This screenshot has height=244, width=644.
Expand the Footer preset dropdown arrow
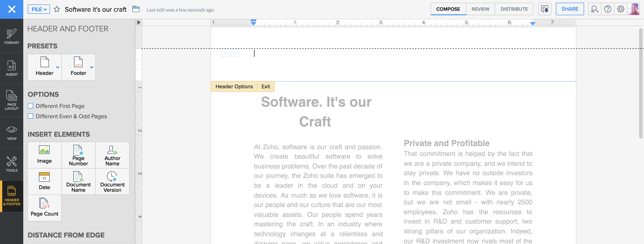click(x=92, y=67)
